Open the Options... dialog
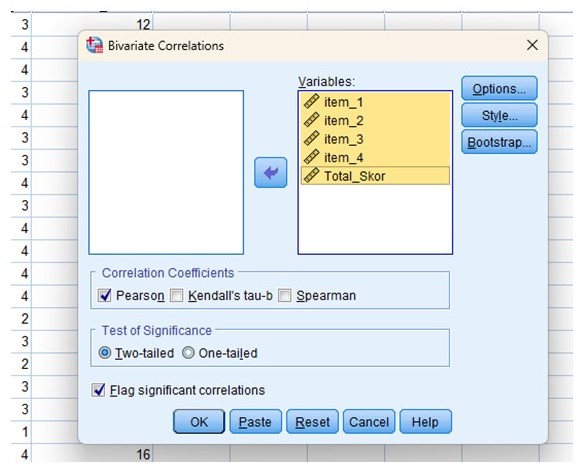 point(499,88)
